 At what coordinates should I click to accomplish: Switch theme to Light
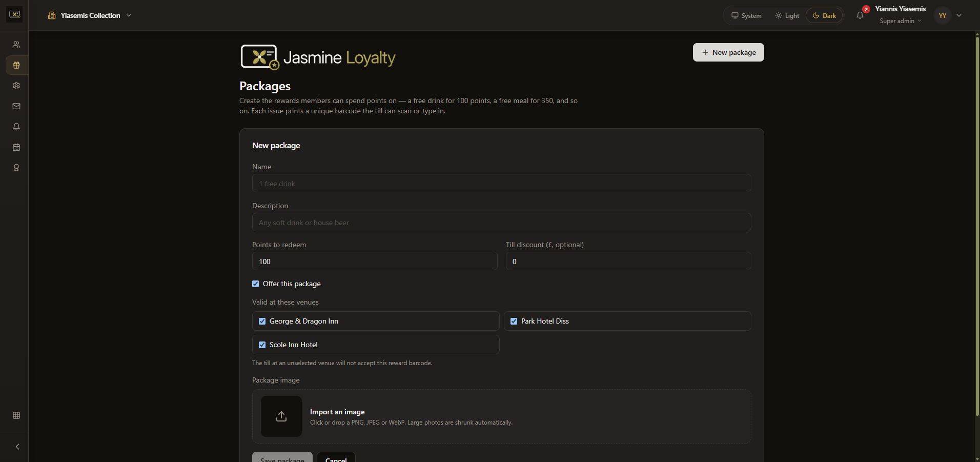coord(787,15)
